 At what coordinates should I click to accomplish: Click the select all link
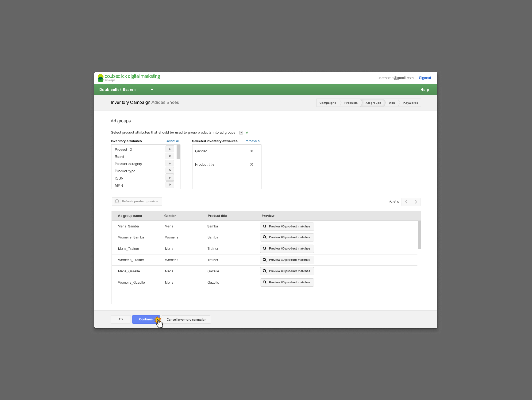(173, 141)
